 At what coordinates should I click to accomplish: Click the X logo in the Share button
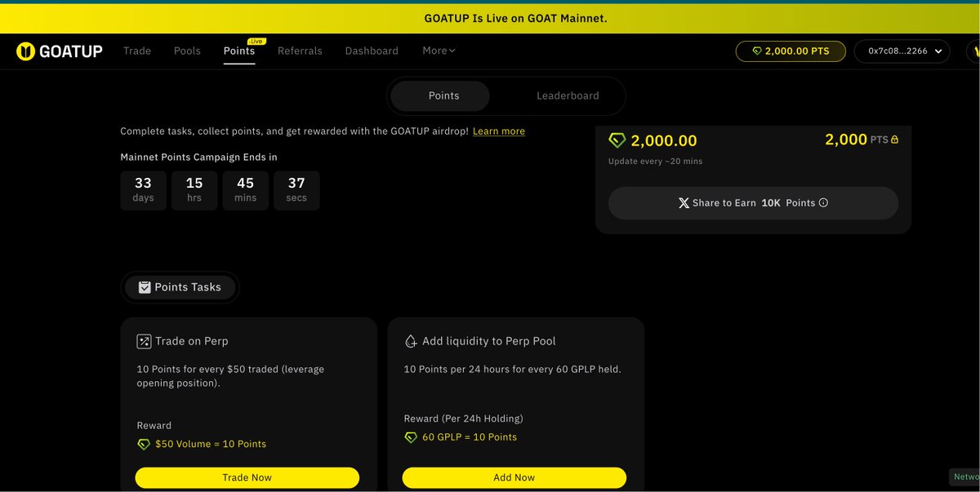point(684,203)
